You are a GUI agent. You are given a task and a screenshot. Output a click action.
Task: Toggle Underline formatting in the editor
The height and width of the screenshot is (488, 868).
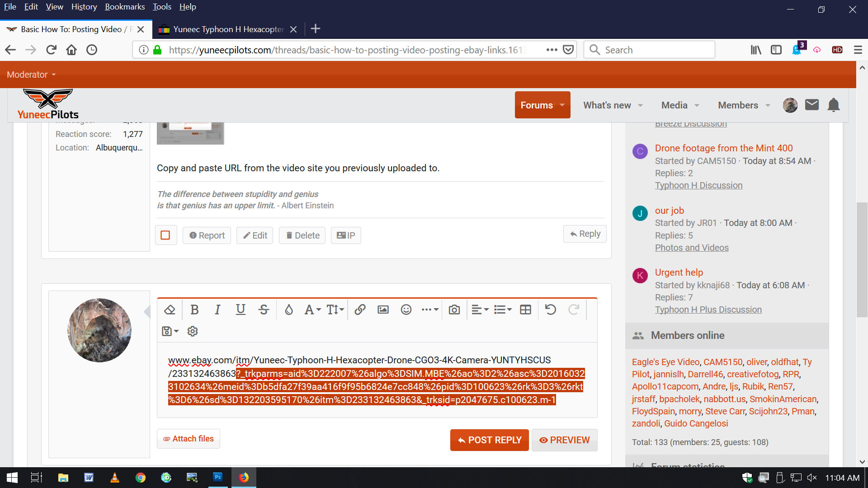[241, 310]
